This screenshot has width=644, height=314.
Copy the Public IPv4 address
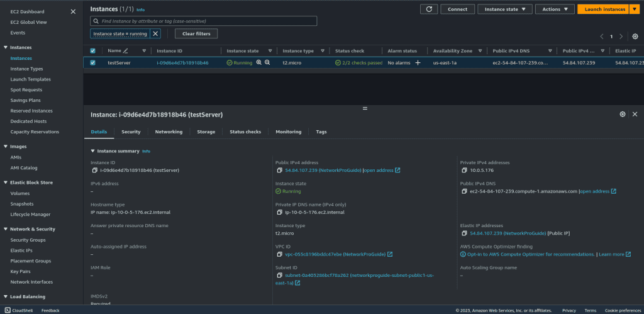tap(280, 170)
